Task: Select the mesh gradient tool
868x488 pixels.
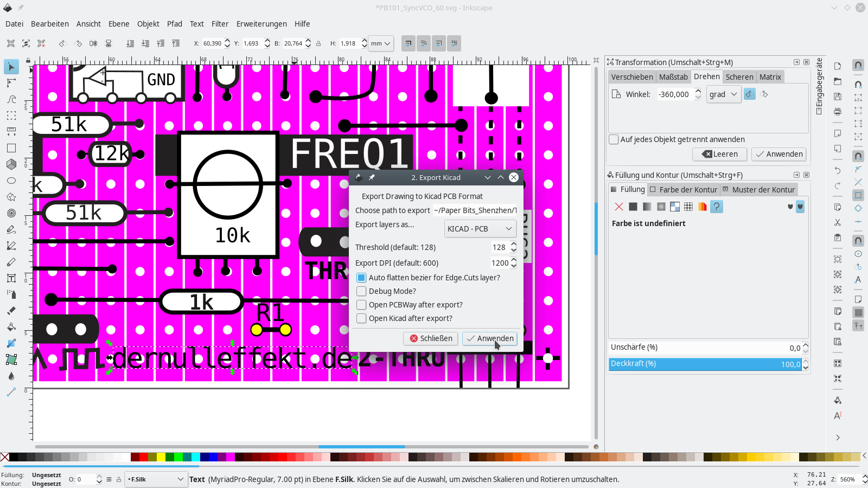Action: coord(11,359)
